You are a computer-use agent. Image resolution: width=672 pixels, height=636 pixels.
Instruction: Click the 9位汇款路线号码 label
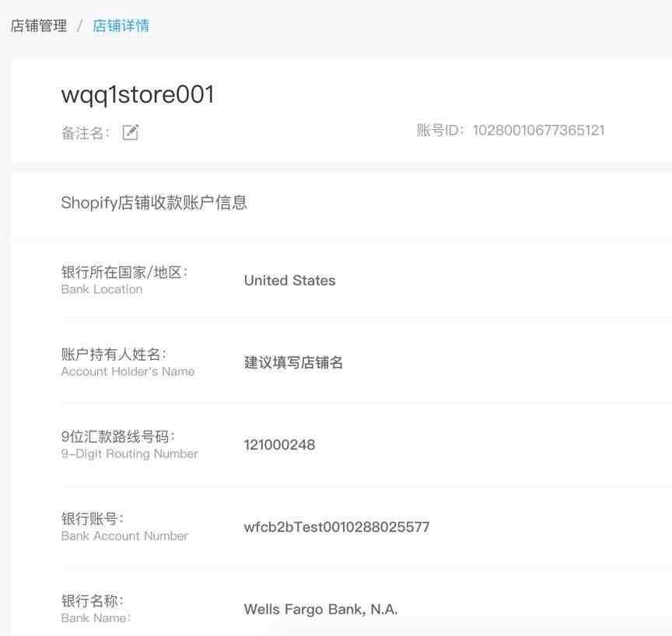coord(118,436)
